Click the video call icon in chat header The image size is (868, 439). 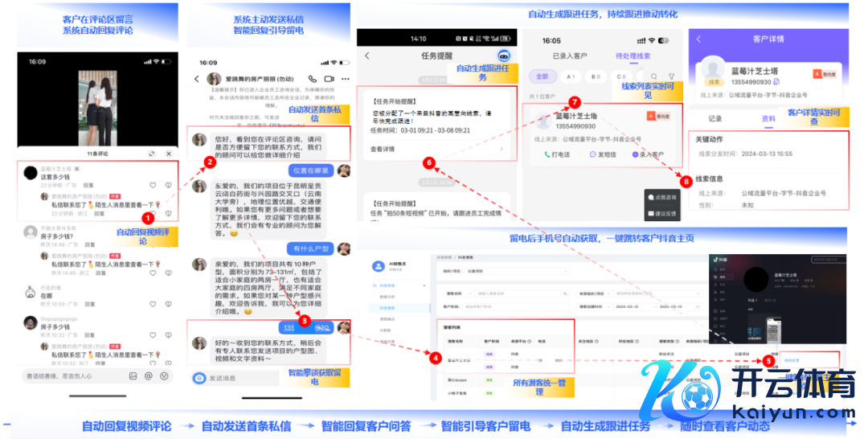[327, 79]
